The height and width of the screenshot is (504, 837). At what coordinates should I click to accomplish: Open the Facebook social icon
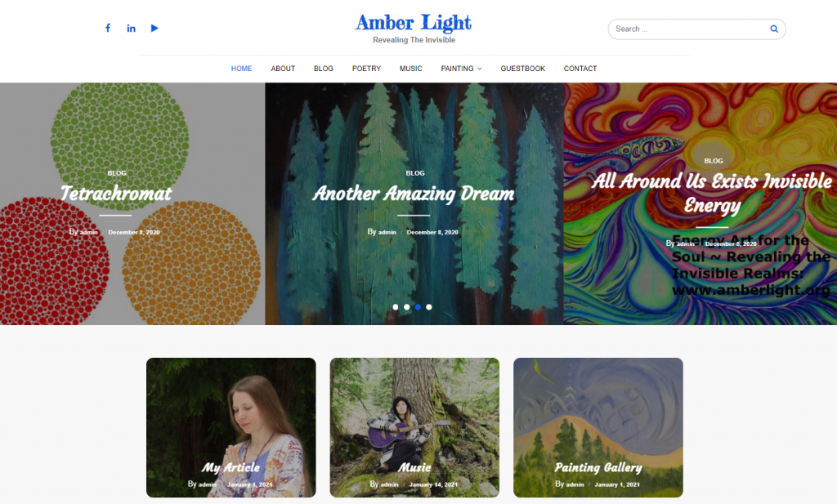point(108,29)
